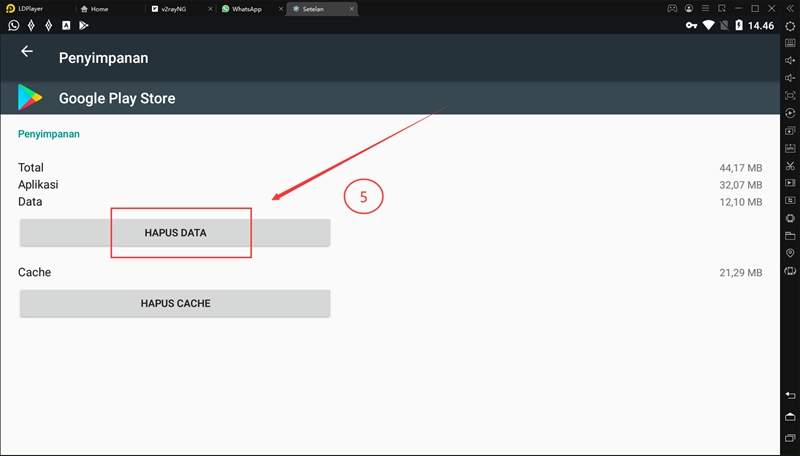
Task: Close the WhatsApp tab
Action: 281,9
